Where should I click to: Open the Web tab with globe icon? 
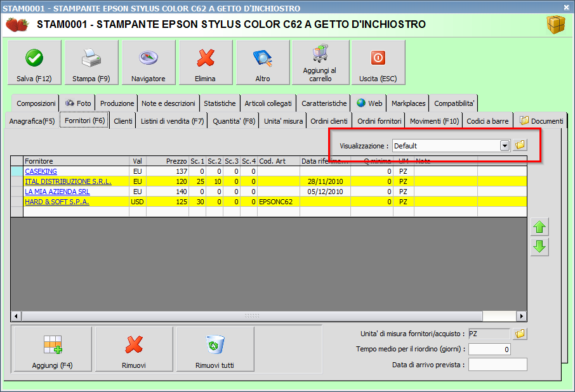point(369,103)
